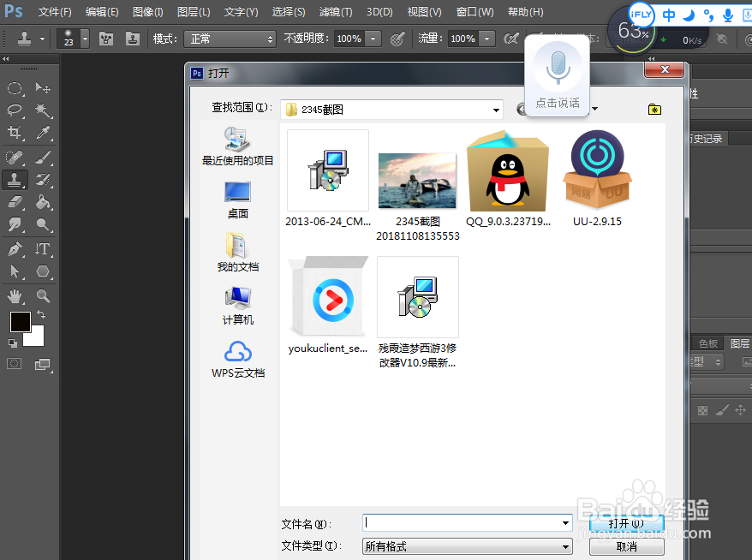The image size is (752, 560).
Task: Toggle the iFLY night mode moon icon
Action: click(x=689, y=15)
